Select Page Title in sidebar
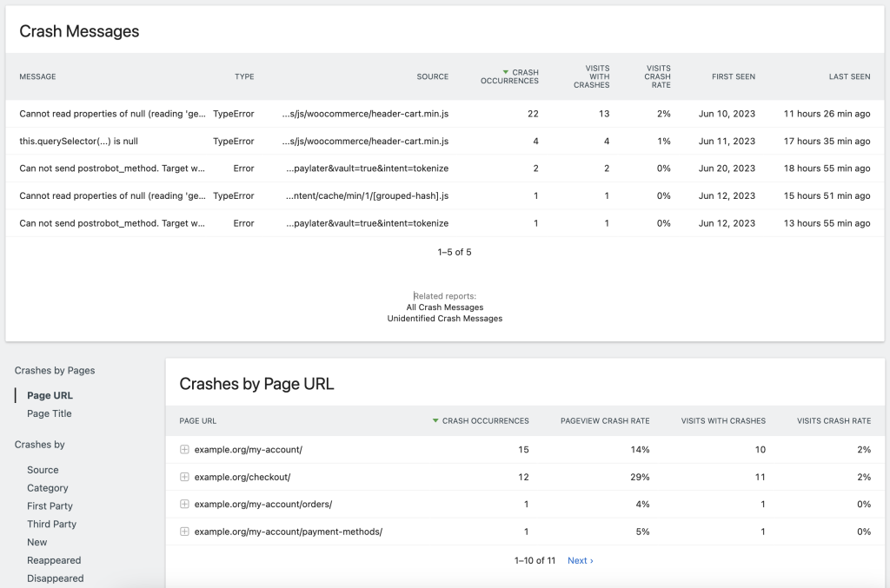This screenshot has width=890, height=588. point(50,413)
